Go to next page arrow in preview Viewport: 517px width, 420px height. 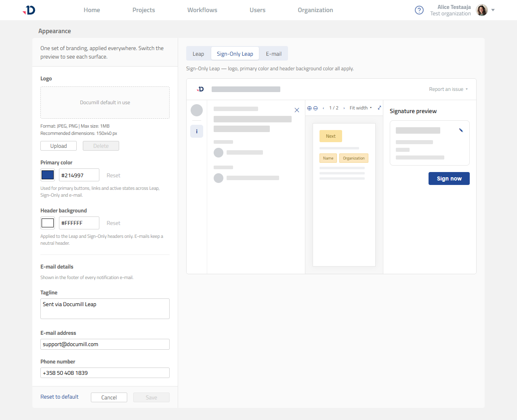point(344,108)
